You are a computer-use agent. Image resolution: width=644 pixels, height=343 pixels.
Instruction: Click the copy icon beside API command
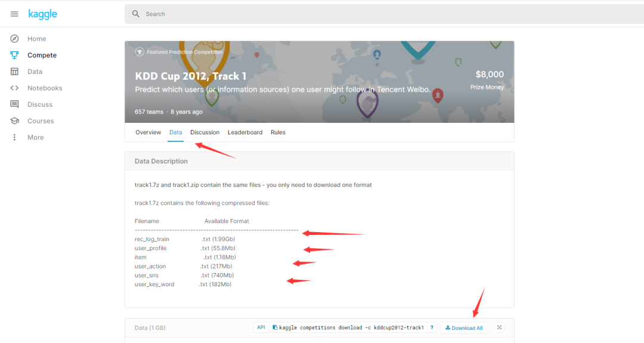pyautogui.click(x=275, y=327)
